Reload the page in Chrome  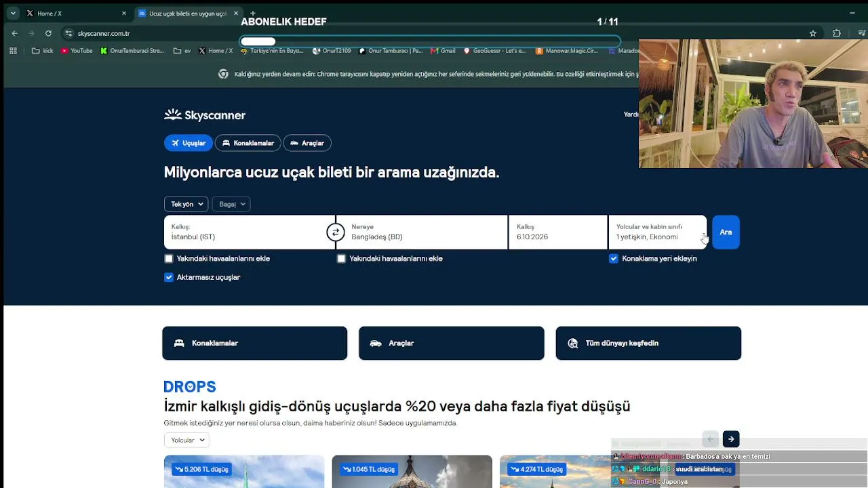(x=48, y=33)
